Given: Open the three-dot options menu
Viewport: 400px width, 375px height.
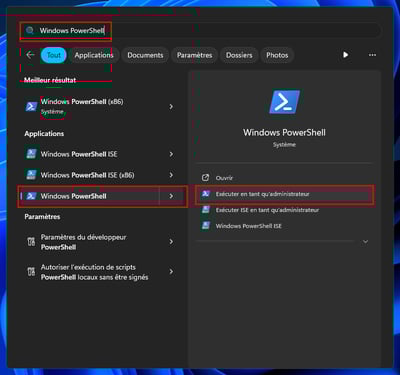Looking at the screenshot, I should [x=372, y=55].
